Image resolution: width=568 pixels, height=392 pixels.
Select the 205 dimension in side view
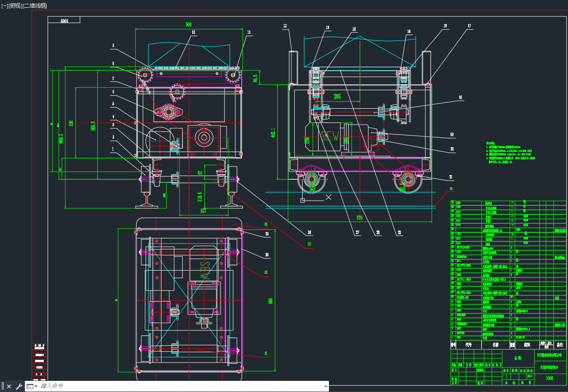337,96
